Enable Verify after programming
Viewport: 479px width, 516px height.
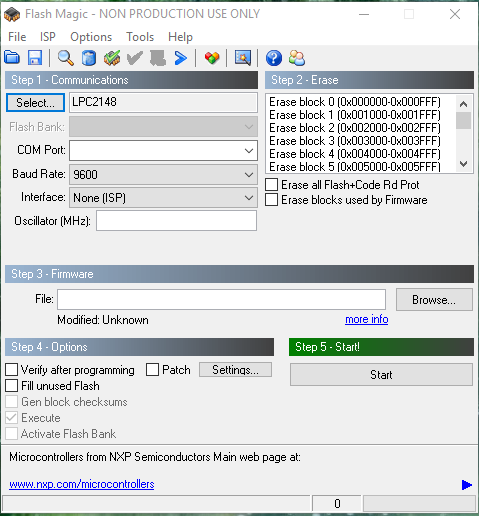pyautogui.click(x=12, y=369)
